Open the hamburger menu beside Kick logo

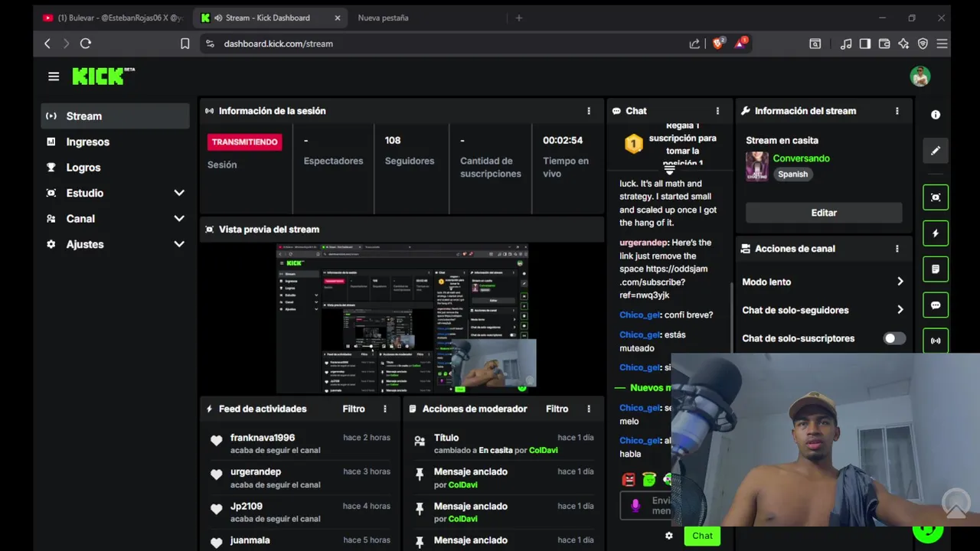(x=54, y=77)
